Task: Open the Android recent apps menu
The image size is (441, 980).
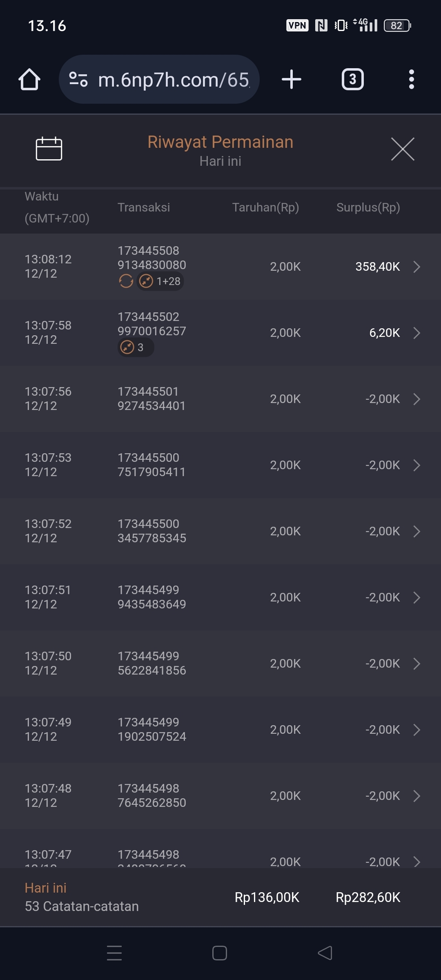Action: (114, 953)
